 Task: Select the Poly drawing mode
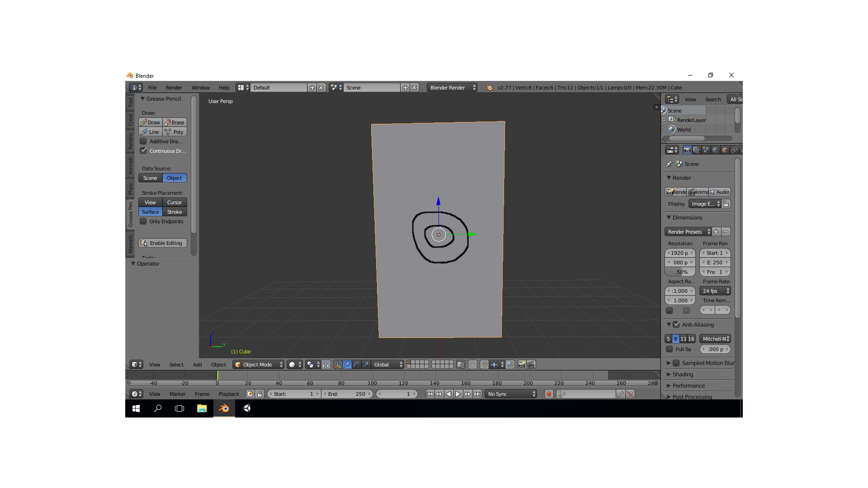pos(175,131)
